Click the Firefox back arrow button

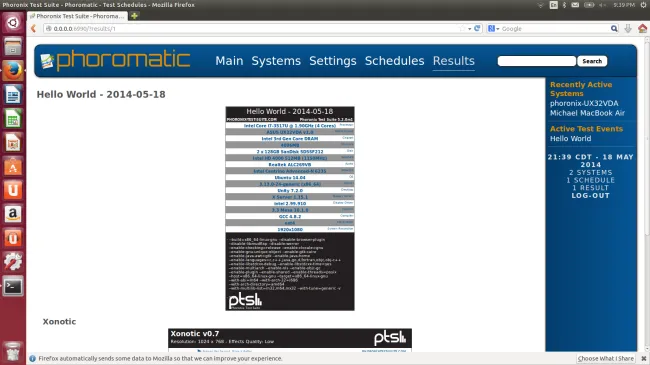click(34, 29)
